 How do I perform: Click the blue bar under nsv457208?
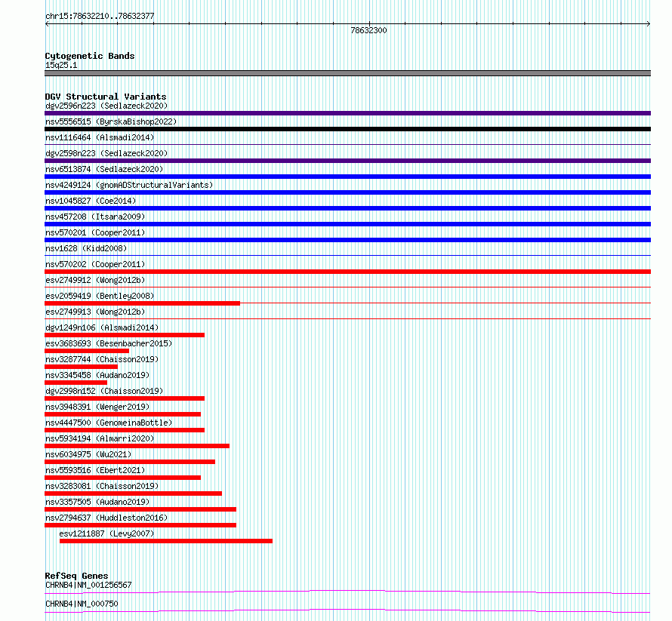pyautogui.click(x=347, y=224)
